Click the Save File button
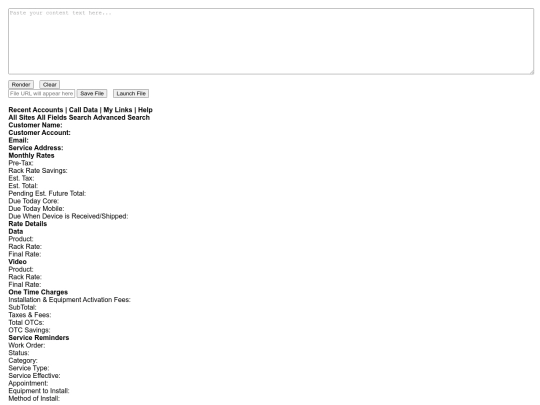Image resolution: width=540 pixels, height=405 pixels. pos(92,94)
